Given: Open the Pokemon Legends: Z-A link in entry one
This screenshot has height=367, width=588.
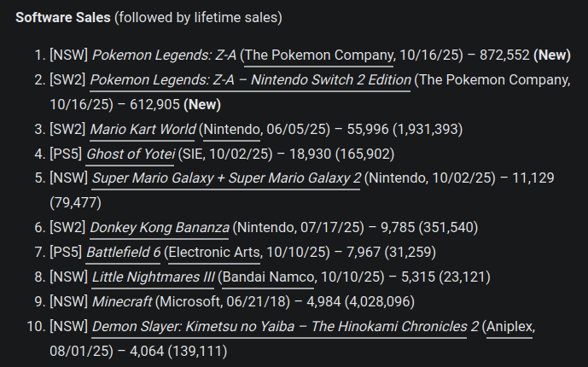Looking at the screenshot, I should click(165, 56).
